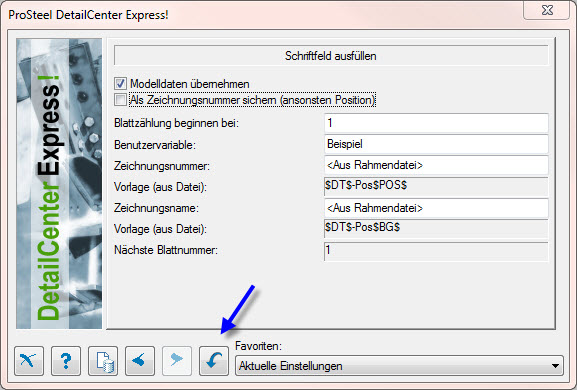This screenshot has height=390, width=577.
Task: Click the $DT$-Pos$POS$ template field
Action: tap(436, 186)
